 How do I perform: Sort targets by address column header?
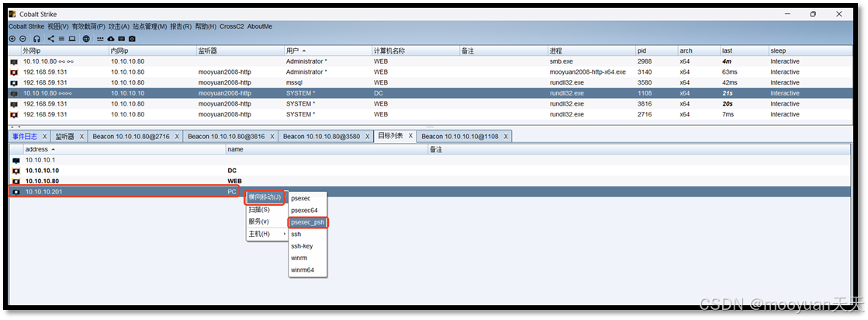(x=125, y=150)
